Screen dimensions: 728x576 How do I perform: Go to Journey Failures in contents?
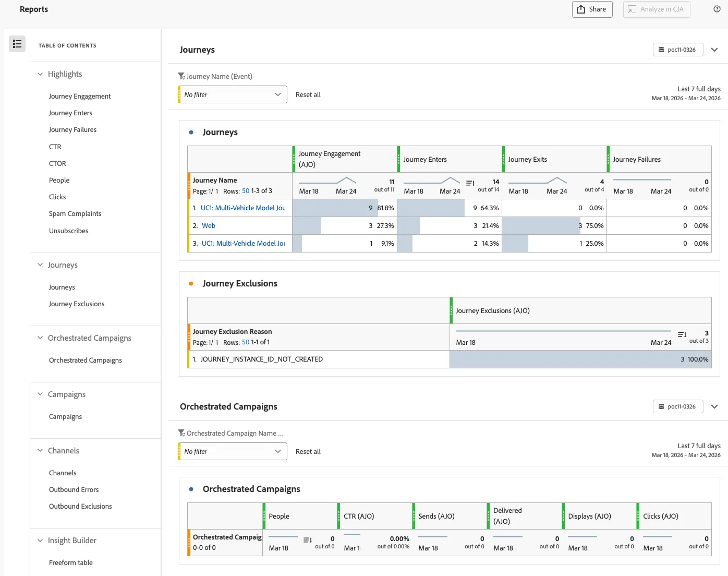coord(72,130)
